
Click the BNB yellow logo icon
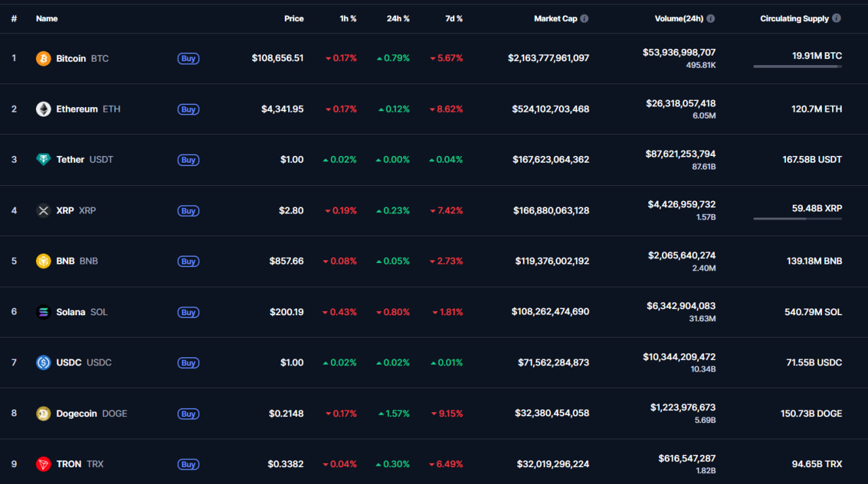43,261
